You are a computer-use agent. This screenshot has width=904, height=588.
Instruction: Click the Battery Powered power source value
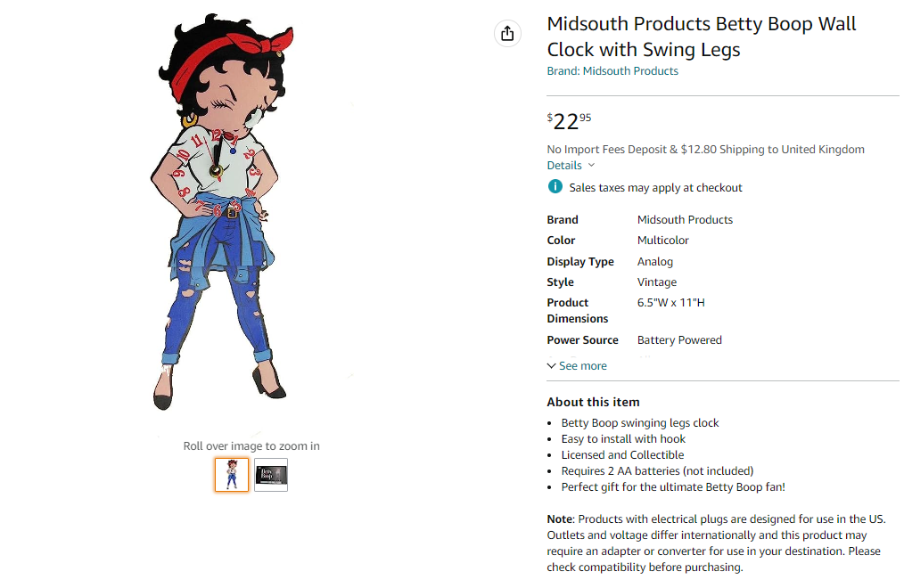679,340
